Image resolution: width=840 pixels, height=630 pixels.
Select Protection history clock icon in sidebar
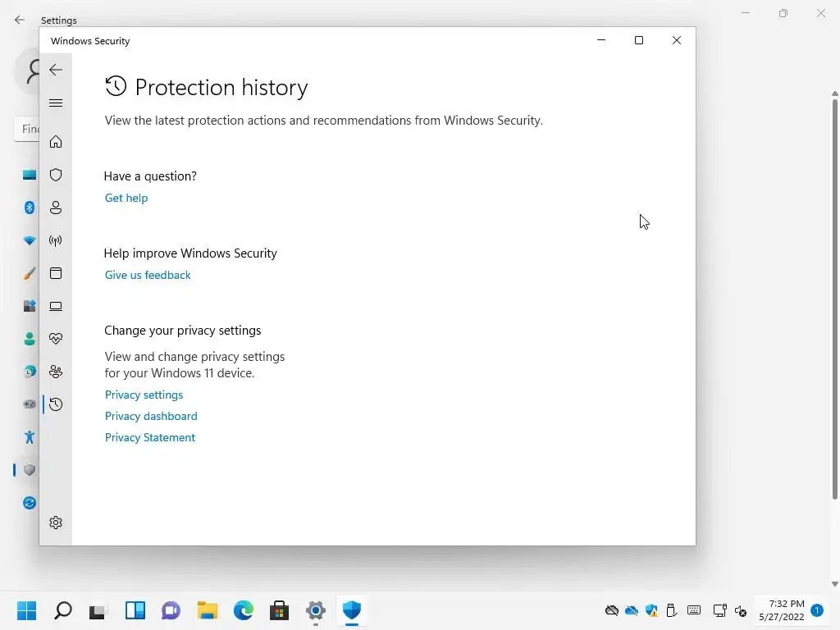tap(56, 404)
